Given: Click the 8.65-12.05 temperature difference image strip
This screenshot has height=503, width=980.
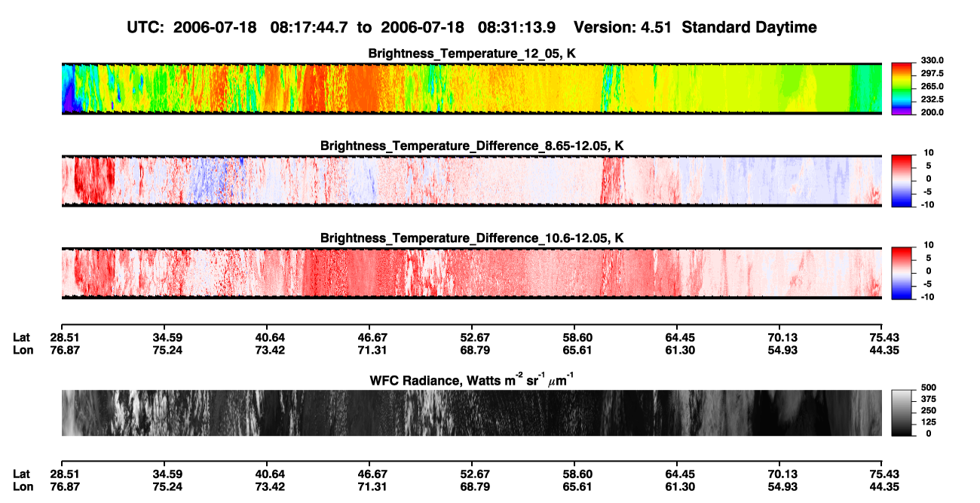Looking at the screenshot, I should 471,180.
